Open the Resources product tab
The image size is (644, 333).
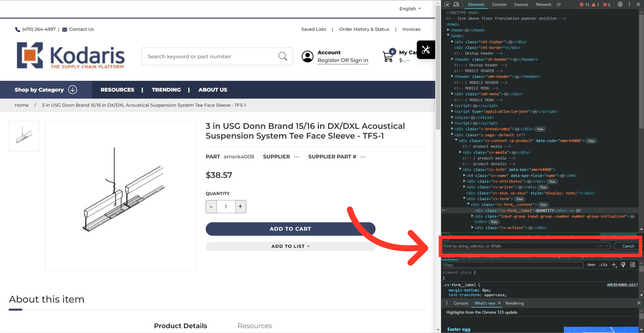click(x=255, y=326)
